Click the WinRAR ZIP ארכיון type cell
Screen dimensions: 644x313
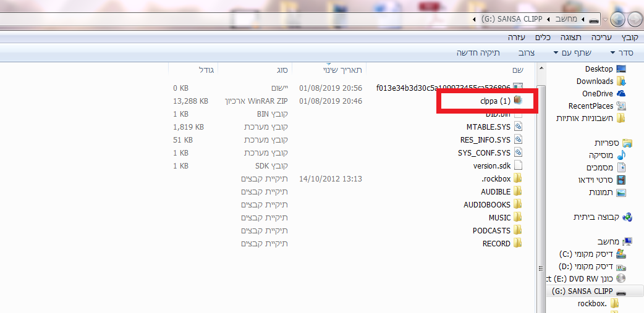coord(256,101)
